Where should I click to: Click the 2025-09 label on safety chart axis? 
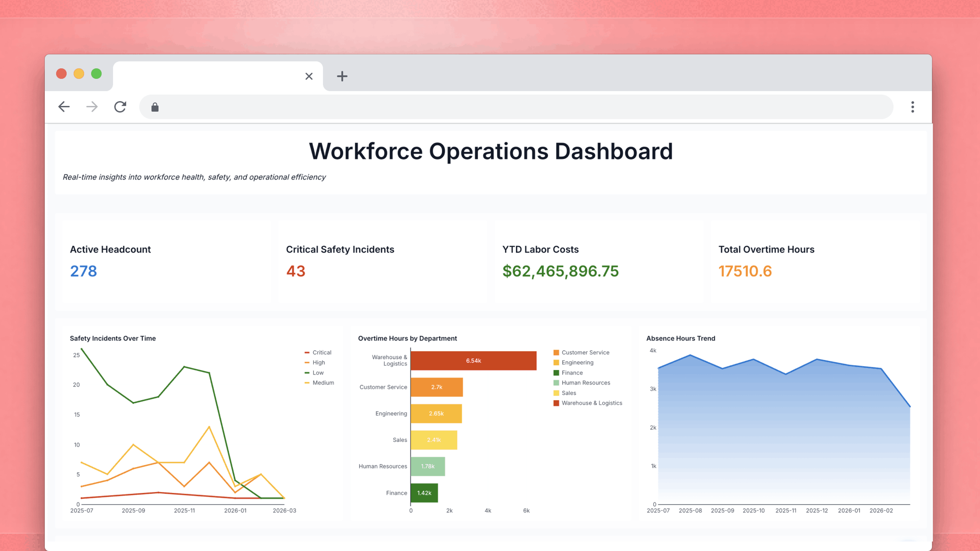[133, 510]
